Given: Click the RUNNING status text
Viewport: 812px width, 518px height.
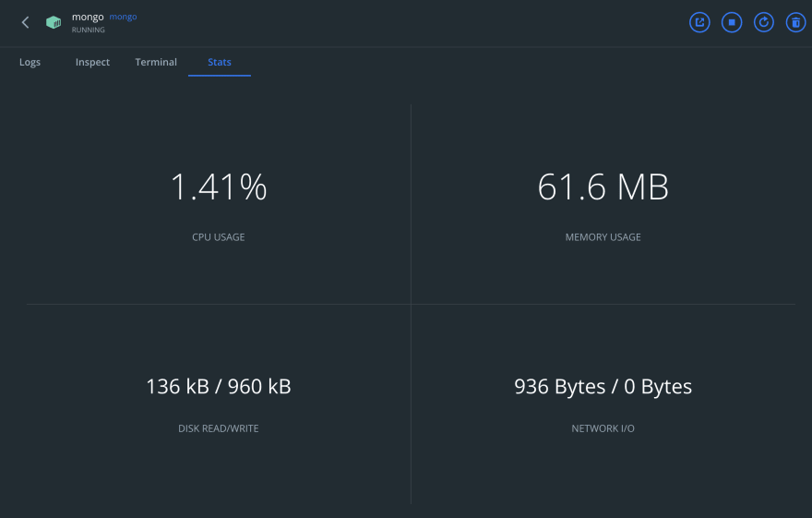Looking at the screenshot, I should (x=88, y=30).
